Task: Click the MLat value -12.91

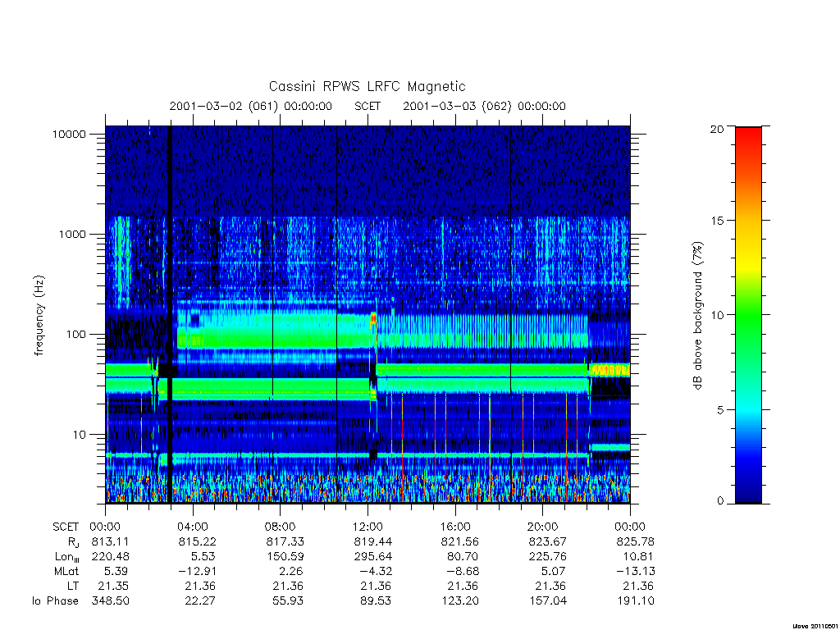Action: tap(197, 571)
